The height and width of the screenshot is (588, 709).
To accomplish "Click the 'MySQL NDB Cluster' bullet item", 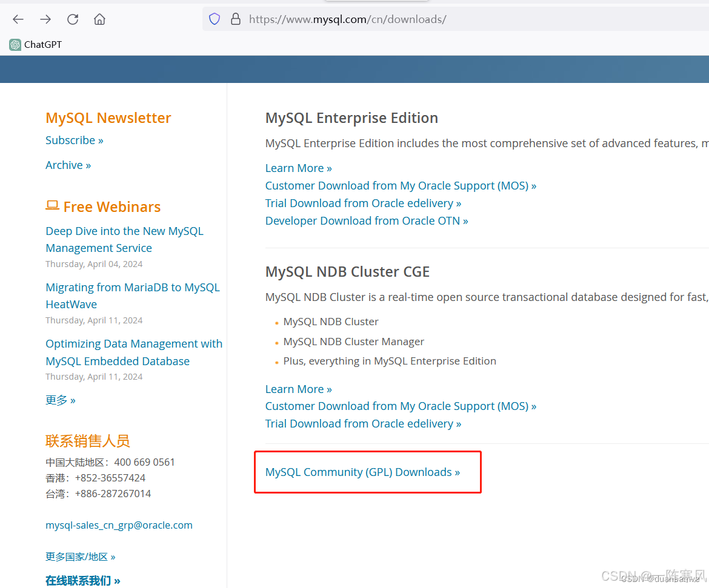I will [x=331, y=322].
